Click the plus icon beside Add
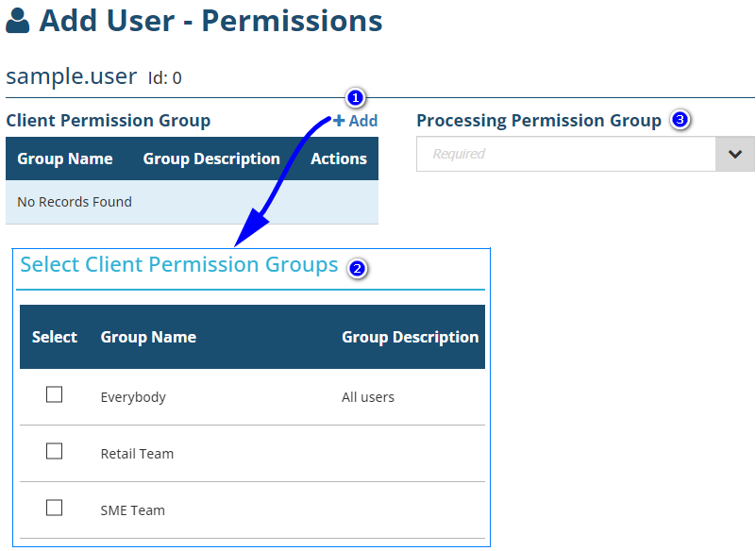The image size is (756, 551). point(339,121)
